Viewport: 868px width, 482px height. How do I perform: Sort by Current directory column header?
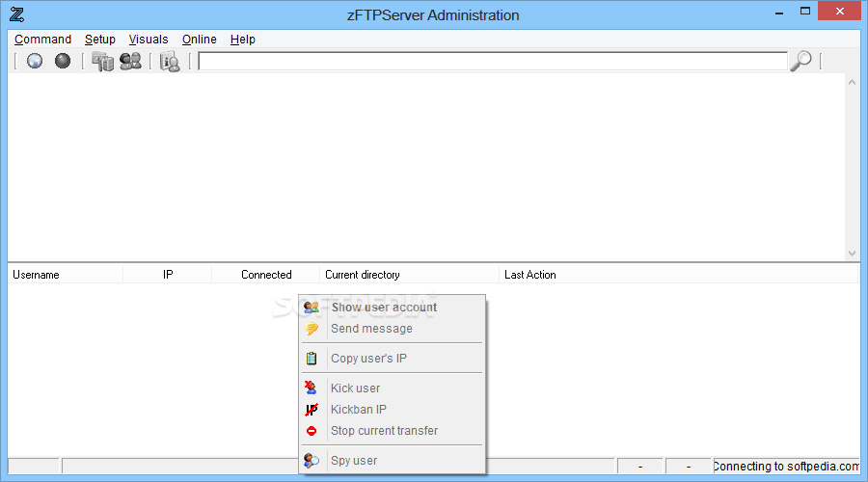(410, 275)
